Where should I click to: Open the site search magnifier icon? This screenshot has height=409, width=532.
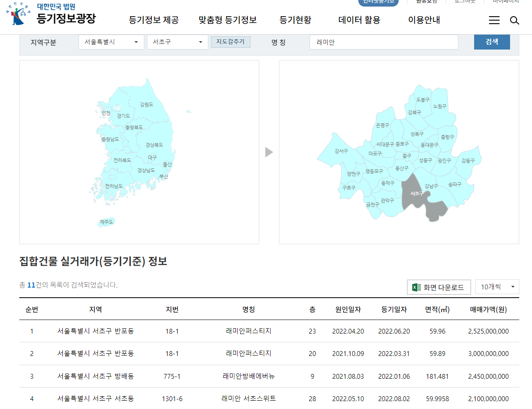[514, 20]
